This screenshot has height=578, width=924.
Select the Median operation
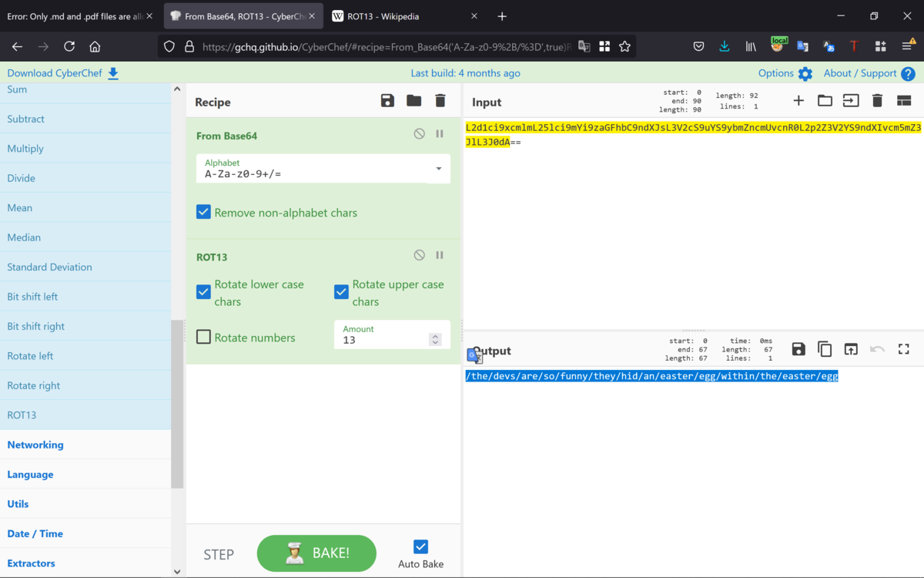click(x=85, y=237)
